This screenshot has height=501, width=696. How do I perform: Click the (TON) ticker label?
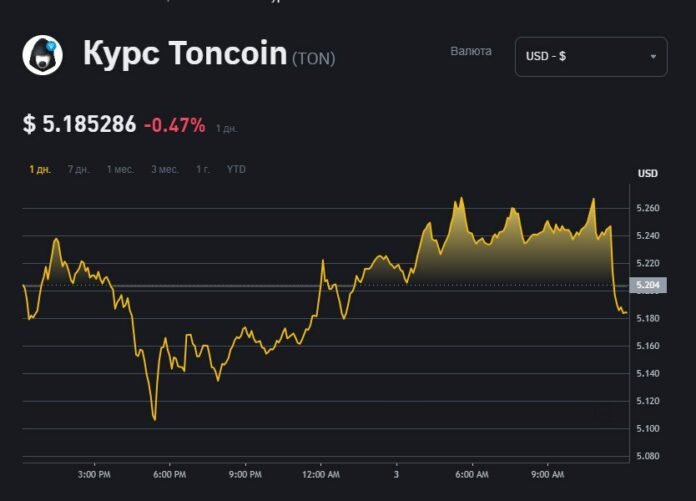coord(313,59)
